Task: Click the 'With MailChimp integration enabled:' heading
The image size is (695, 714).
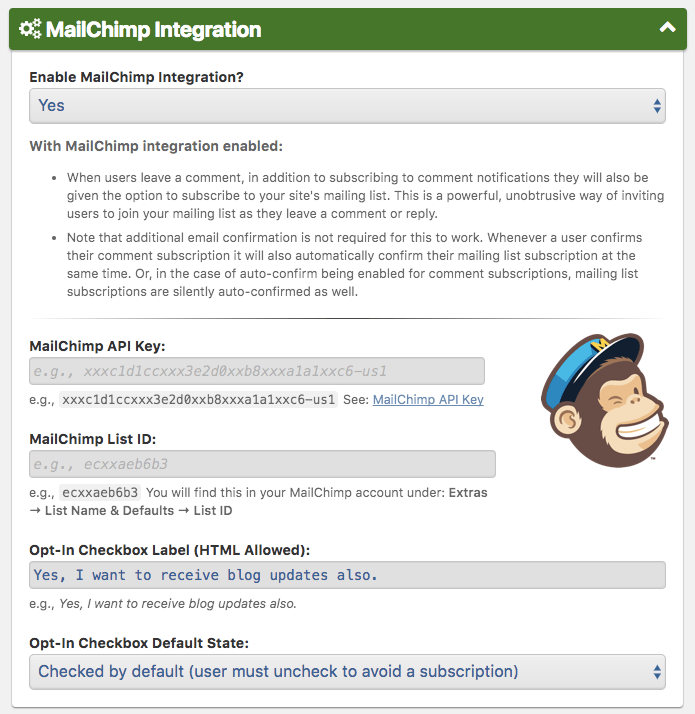Action: [x=156, y=146]
